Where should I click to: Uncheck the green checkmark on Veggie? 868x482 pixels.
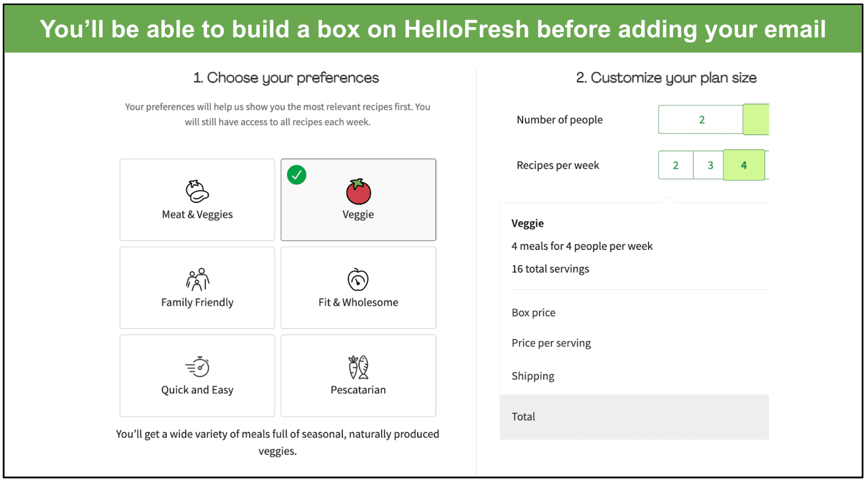[x=297, y=175]
